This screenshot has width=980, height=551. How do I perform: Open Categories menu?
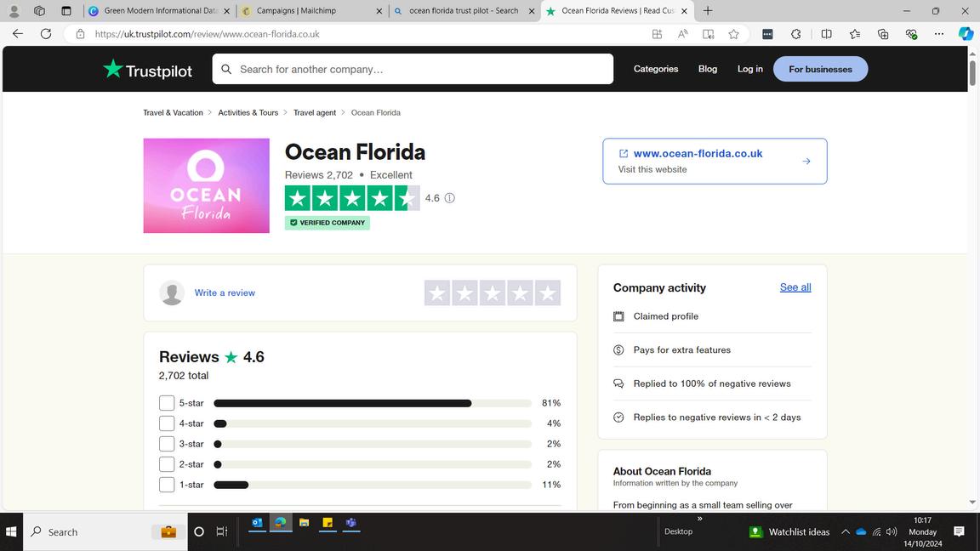click(x=656, y=70)
